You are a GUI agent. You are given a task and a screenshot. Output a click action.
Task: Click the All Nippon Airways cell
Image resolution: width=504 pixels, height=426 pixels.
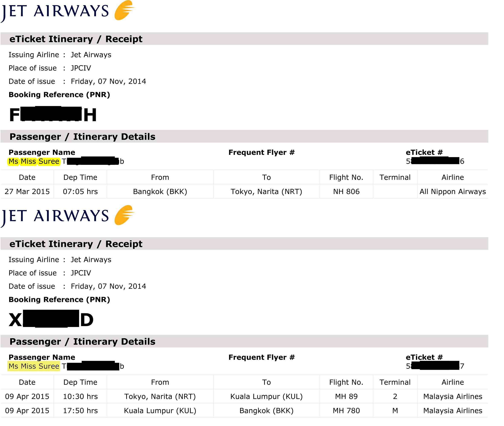pos(453,191)
